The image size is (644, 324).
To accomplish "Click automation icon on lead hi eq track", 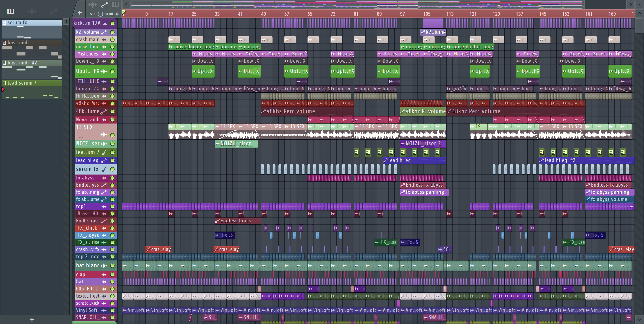I will point(104,161).
